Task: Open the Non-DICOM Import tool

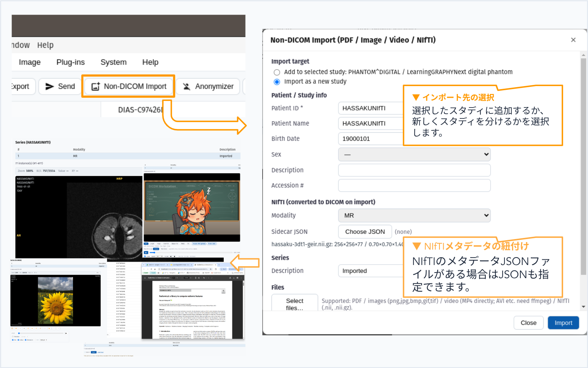Action: pyautogui.click(x=129, y=86)
